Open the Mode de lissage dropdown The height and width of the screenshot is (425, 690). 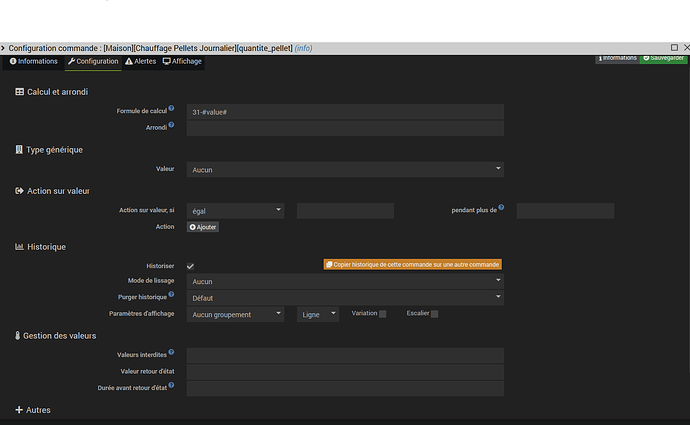(x=345, y=281)
